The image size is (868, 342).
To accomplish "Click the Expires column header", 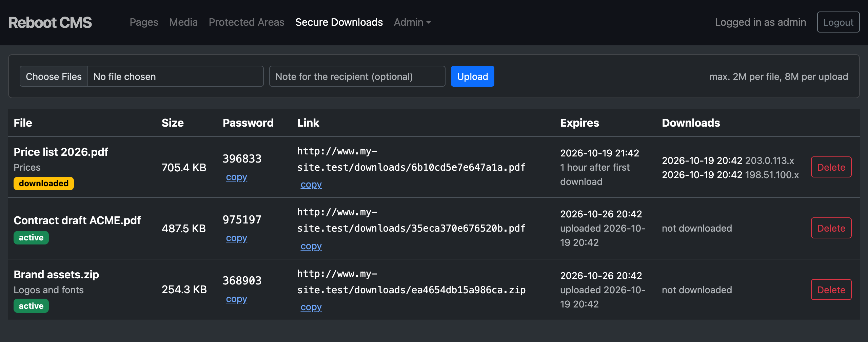I will [x=579, y=123].
